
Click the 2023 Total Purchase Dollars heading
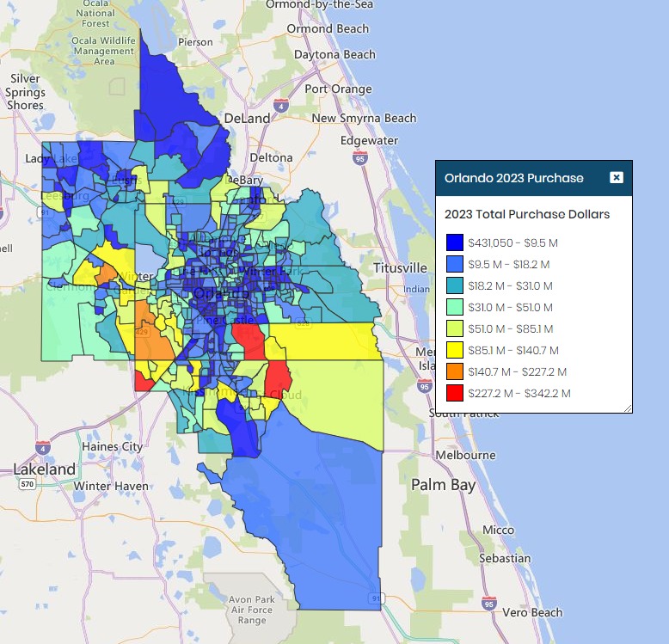[x=527, y=214]
